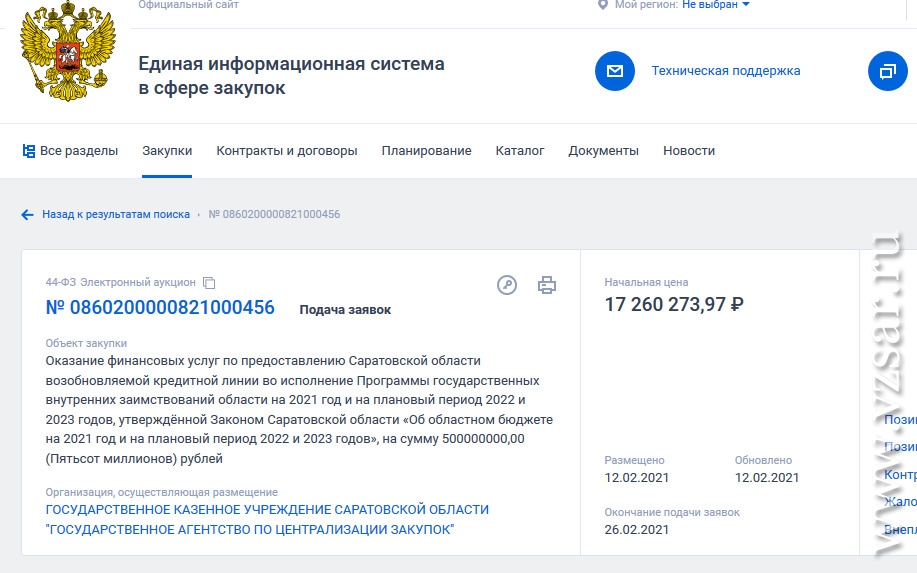
Task: Click the envelope icon for technical support
Action: tap(615, 71)
